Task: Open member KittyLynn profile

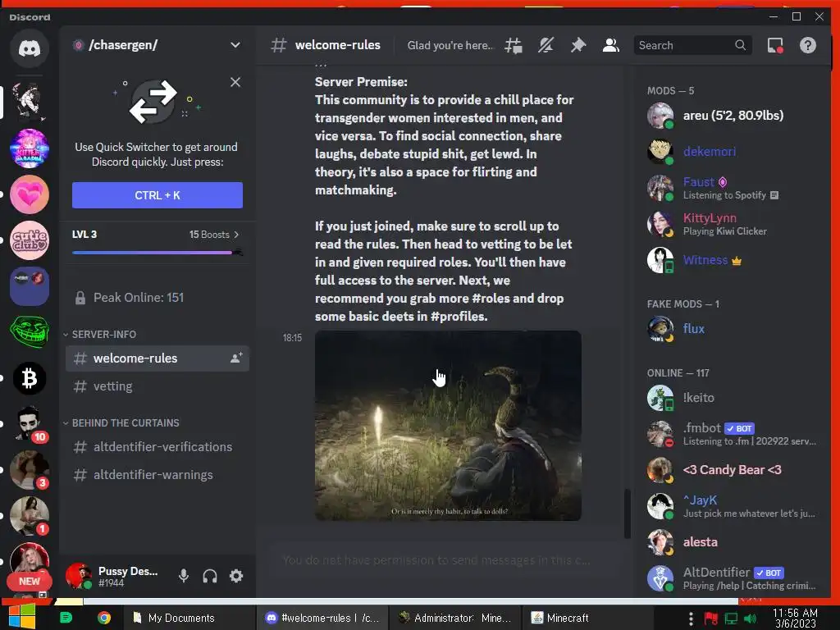Action: [x=732, y=224]
